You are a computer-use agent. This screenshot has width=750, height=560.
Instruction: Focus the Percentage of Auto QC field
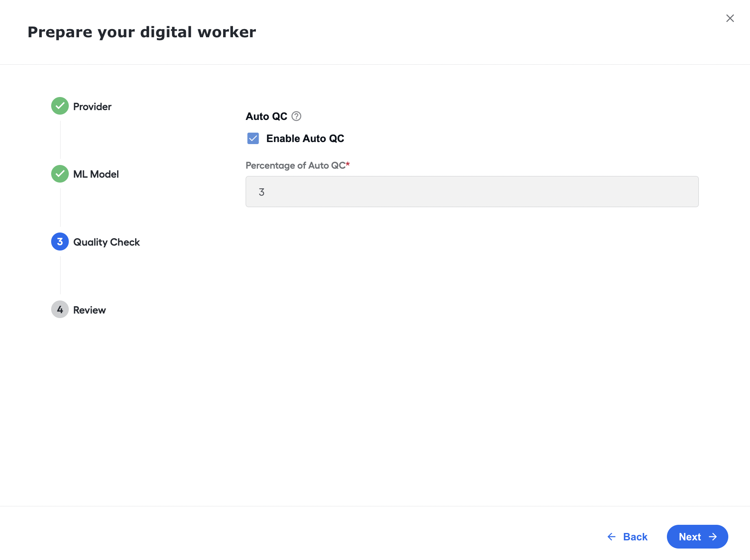point(472,192)
